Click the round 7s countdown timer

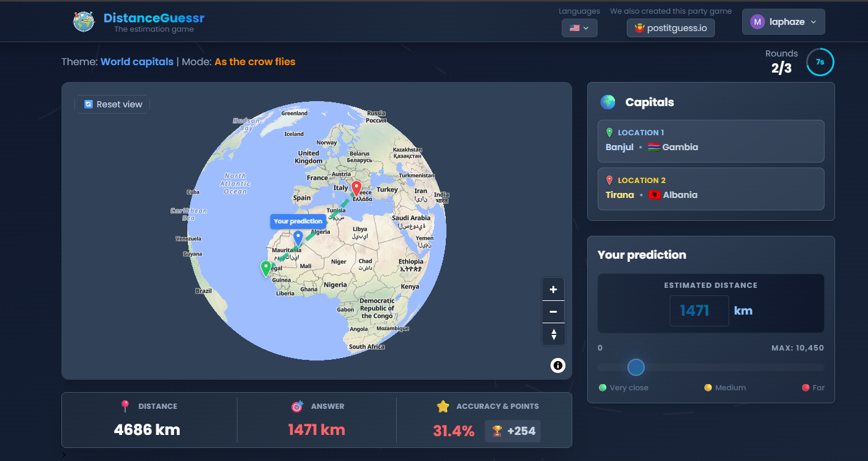click(x=820, y=62)
